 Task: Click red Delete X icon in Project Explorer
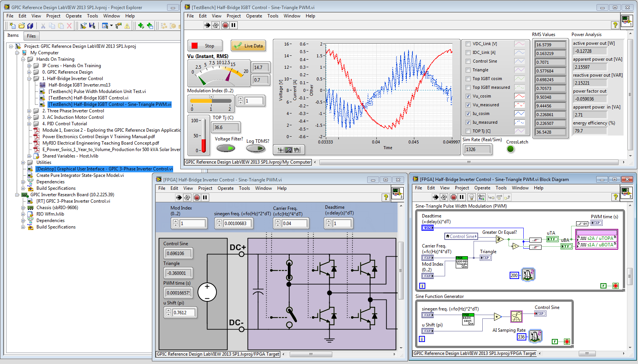point(69,25)
